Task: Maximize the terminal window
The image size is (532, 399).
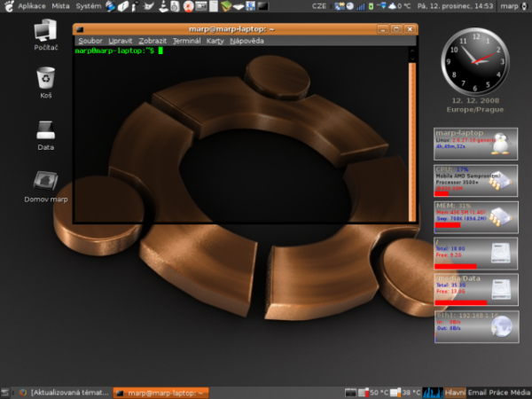Action: click(x=396, y=29)
